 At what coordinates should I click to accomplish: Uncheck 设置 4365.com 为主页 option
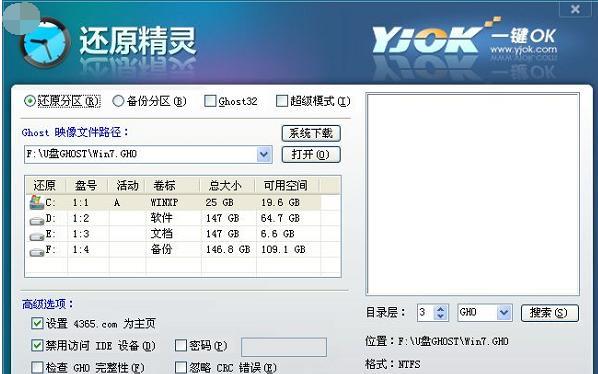point(37,323)
